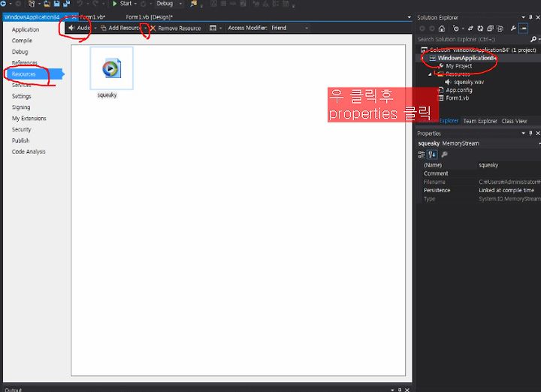
Task: Open the document tabs overflow dropdown arrow
Action: coord(409,17)
